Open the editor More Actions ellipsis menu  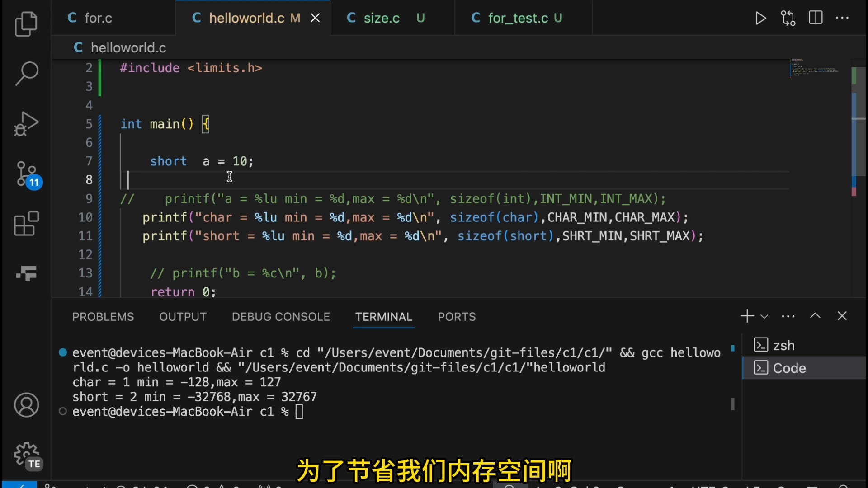pyautogui.click(x=842, y=18)
